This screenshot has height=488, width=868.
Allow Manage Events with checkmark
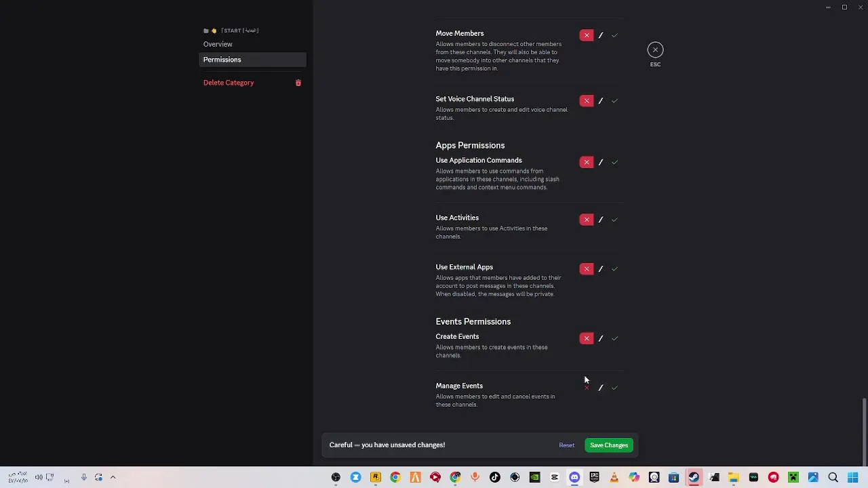(614, 388)
